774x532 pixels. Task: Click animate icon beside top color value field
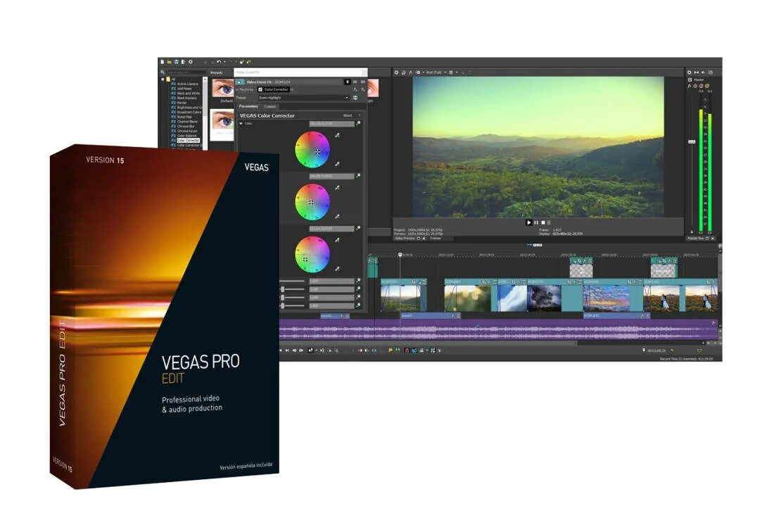(x=358, y=123)
